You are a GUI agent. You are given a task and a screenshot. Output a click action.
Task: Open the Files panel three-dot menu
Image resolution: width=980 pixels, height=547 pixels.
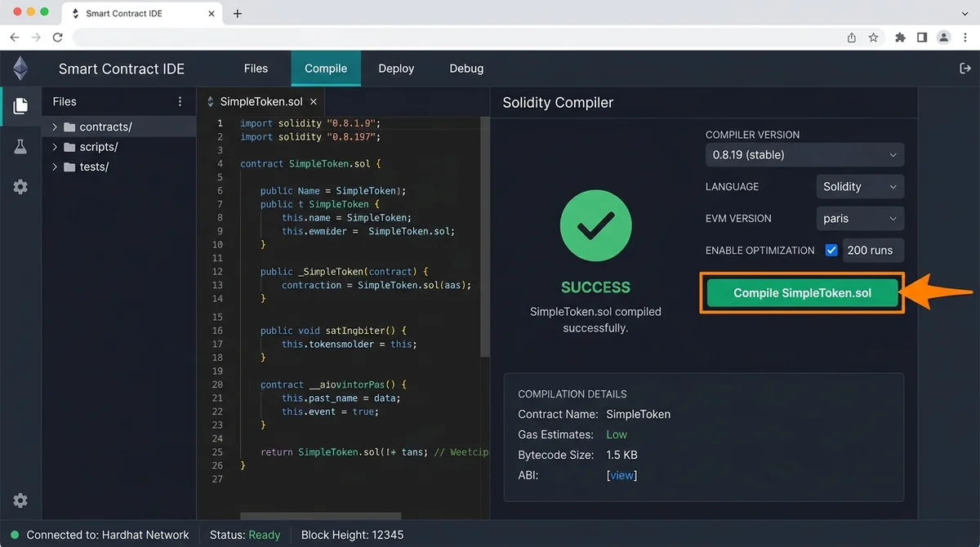pyautogui.click(x=180, y=102)
